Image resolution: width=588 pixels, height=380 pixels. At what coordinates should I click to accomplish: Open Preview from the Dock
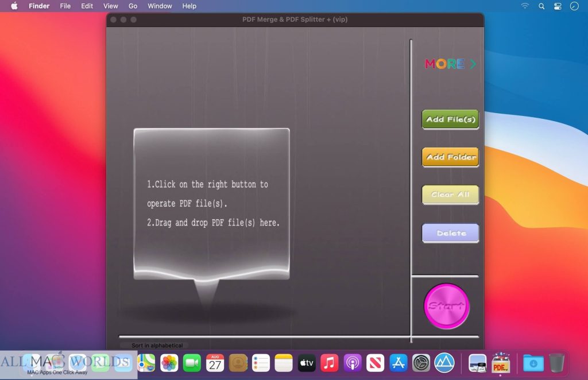pos(477,363)
